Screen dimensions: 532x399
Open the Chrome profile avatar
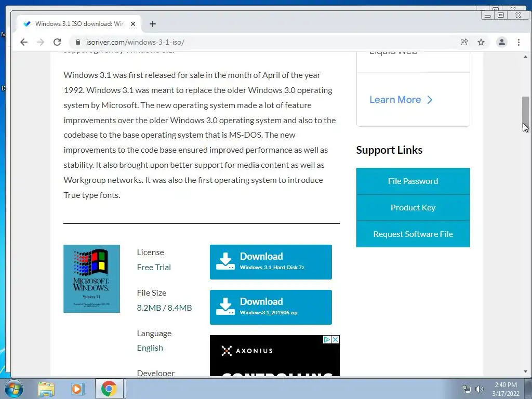tap(501, 42)
